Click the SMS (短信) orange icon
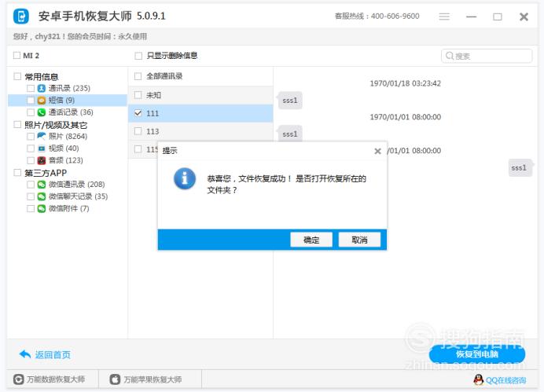This screenshot has width=544, height=392. click(x=42, y=101)
